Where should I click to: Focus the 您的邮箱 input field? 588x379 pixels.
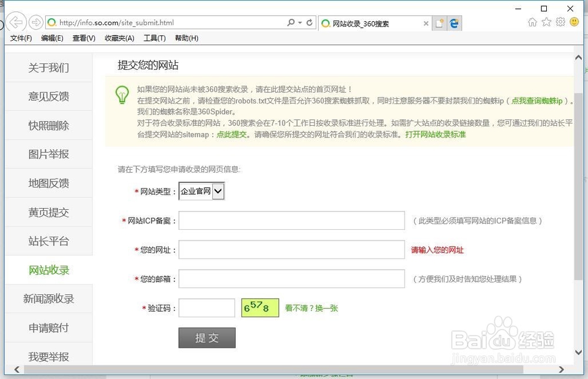292,279
